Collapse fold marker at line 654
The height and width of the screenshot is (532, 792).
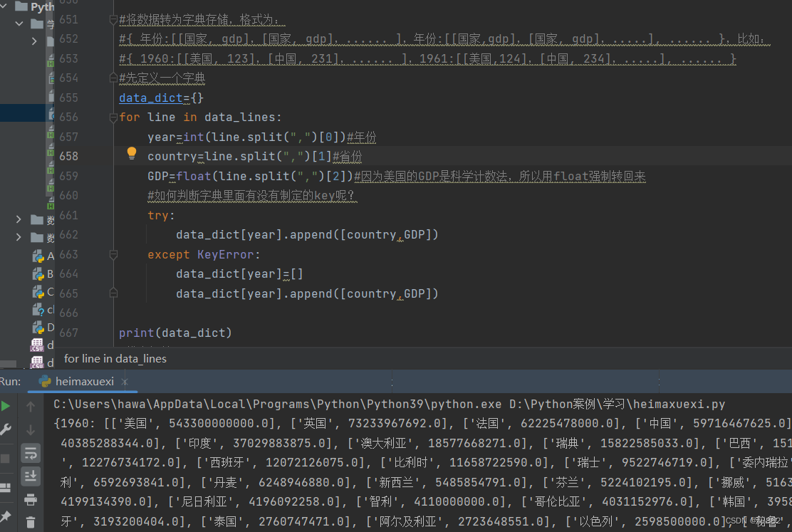(x=113, y=78)
